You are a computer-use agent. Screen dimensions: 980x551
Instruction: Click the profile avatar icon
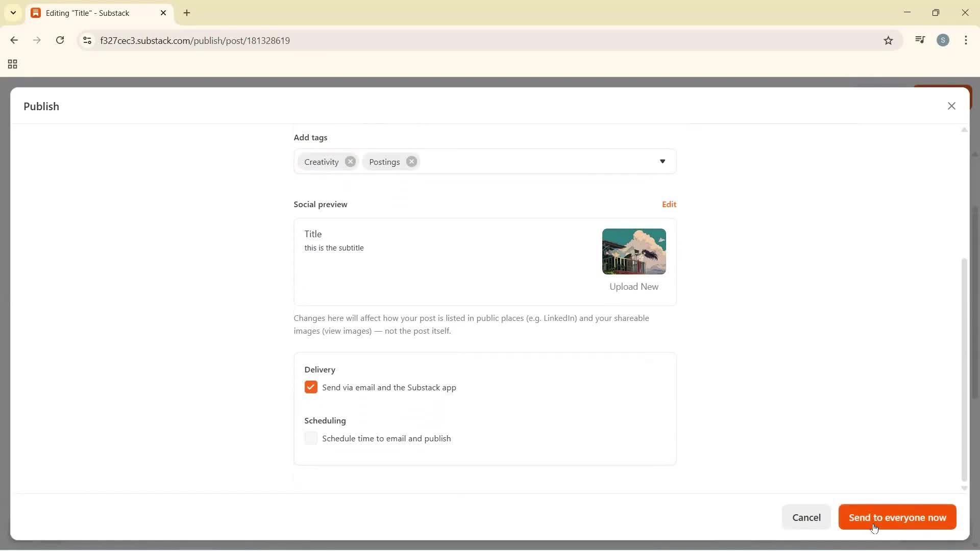coord(944,40)
